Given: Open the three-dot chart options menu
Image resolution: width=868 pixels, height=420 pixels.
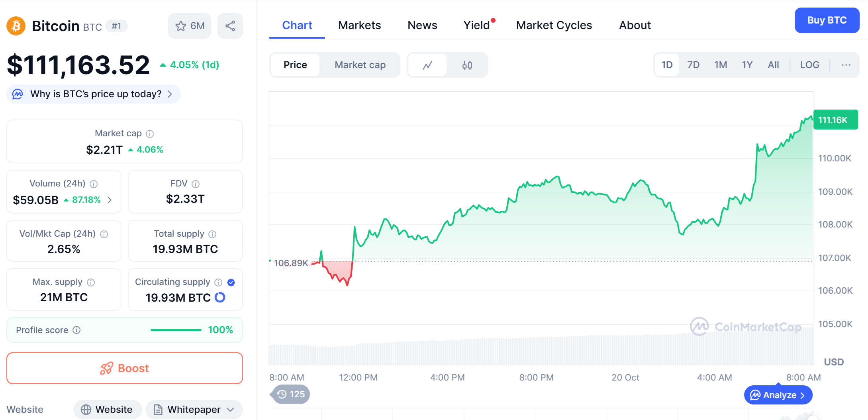Looking at the screenshot, I should click(846, 65).
